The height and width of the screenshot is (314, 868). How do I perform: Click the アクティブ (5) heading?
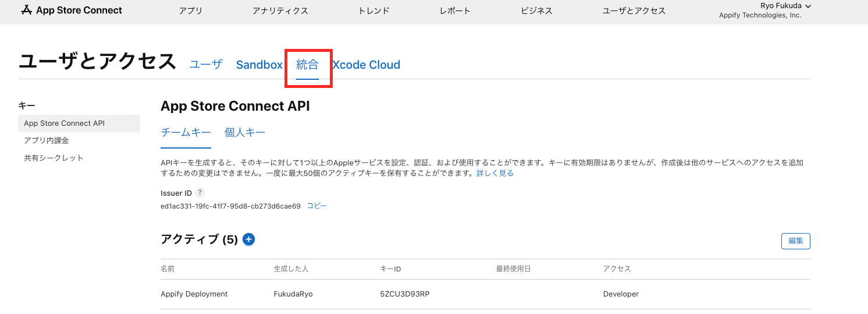[199, 239]
